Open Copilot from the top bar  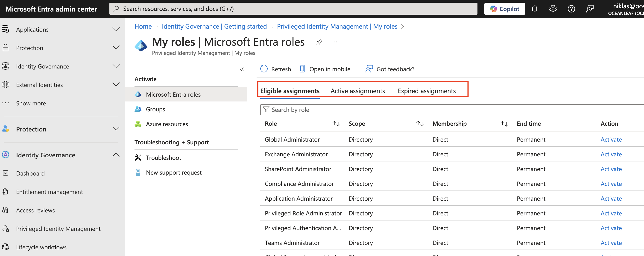coord(504,9)
